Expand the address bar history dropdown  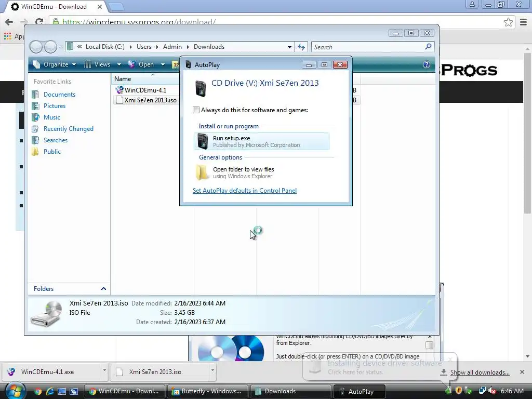pos(289,47)
